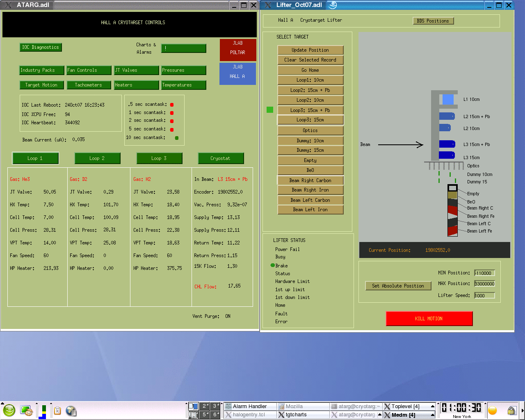This screenshot has height=420, width=525.
Task: Select the first virtual desktop in pager
Action: [x=194, y=406]
